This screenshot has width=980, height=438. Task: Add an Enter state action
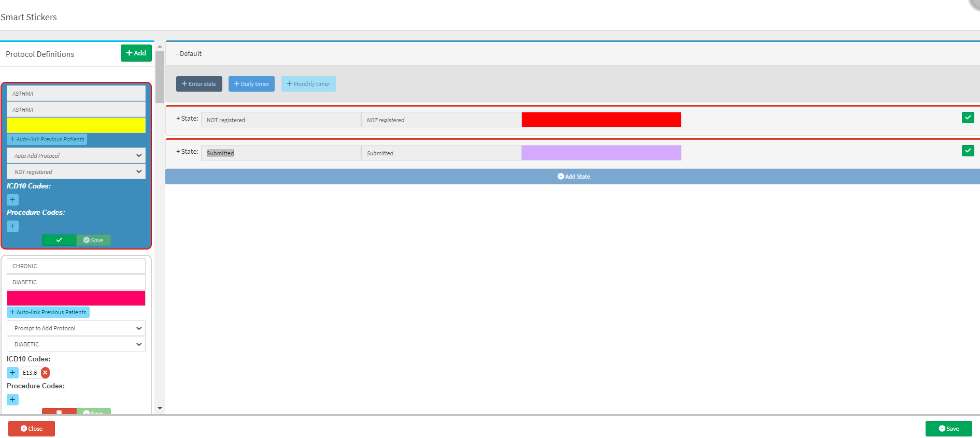(199, 84)
